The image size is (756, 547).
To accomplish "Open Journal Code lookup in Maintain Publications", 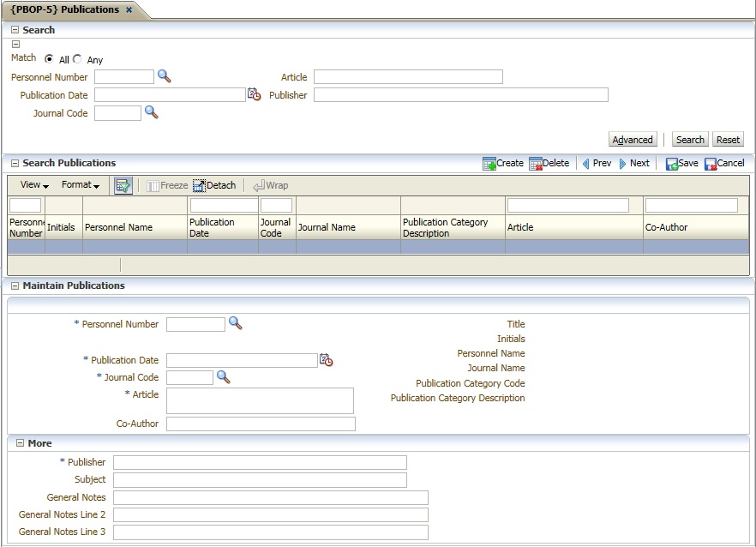I will pyautogui.click(x=224, y=377).
